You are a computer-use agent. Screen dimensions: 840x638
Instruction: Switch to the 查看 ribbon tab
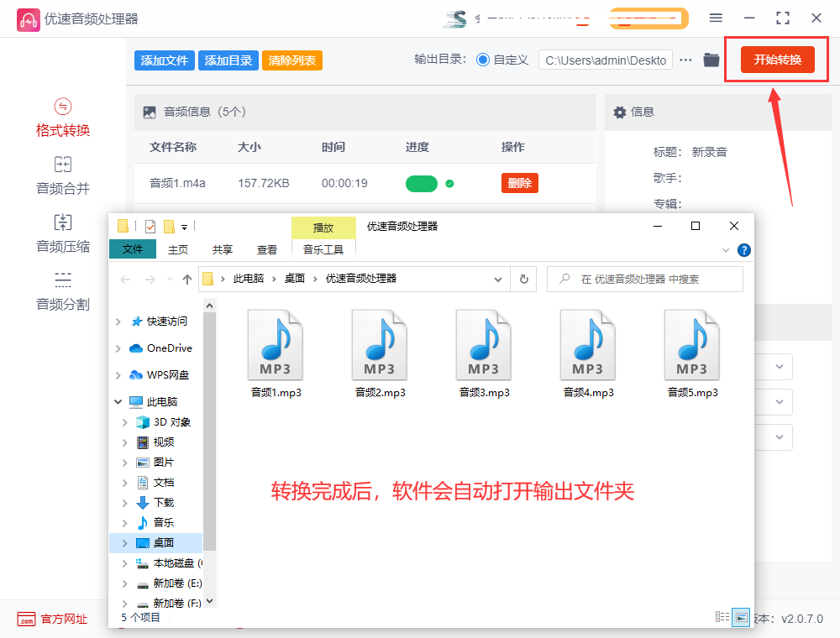pos(267,250)
